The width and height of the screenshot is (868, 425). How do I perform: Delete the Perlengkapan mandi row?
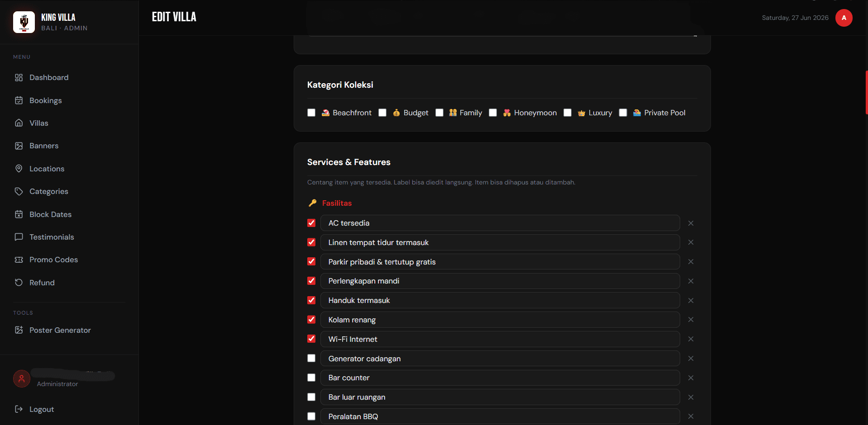pyautogui.click(x=691, y=281)
